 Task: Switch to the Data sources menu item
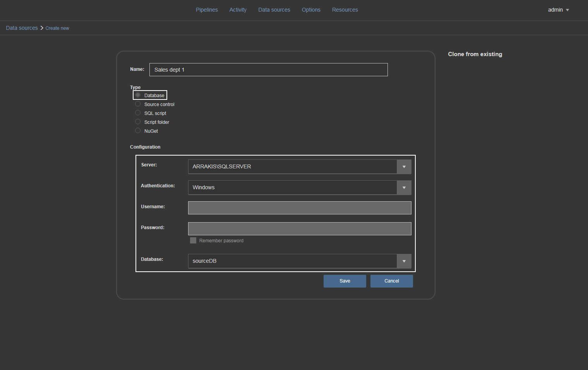(274, 10)
